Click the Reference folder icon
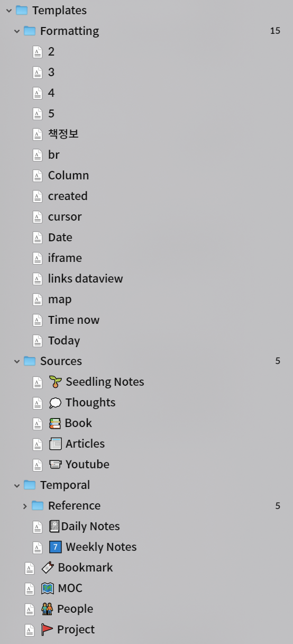The width and height of the screenshot is (293, 644). pos(38,505)
